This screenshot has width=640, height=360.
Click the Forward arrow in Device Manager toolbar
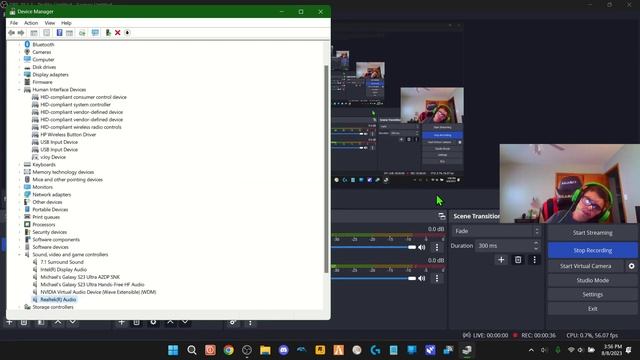[x=21, y=33]
